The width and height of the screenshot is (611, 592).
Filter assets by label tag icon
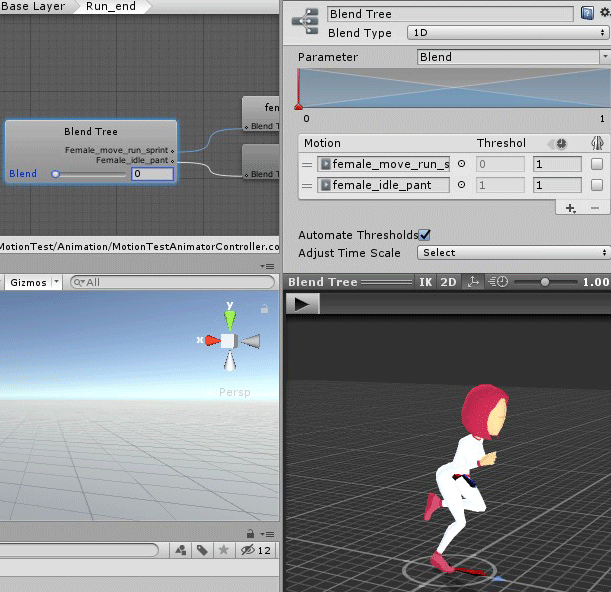point(202,550)
